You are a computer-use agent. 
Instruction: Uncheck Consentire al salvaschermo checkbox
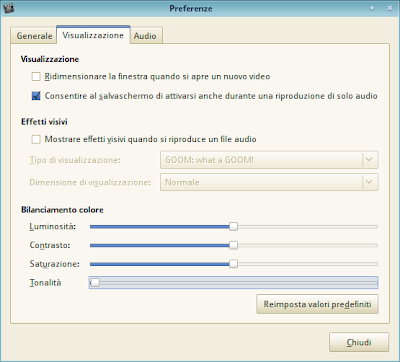pyautogui.click(x=36, y=96)
